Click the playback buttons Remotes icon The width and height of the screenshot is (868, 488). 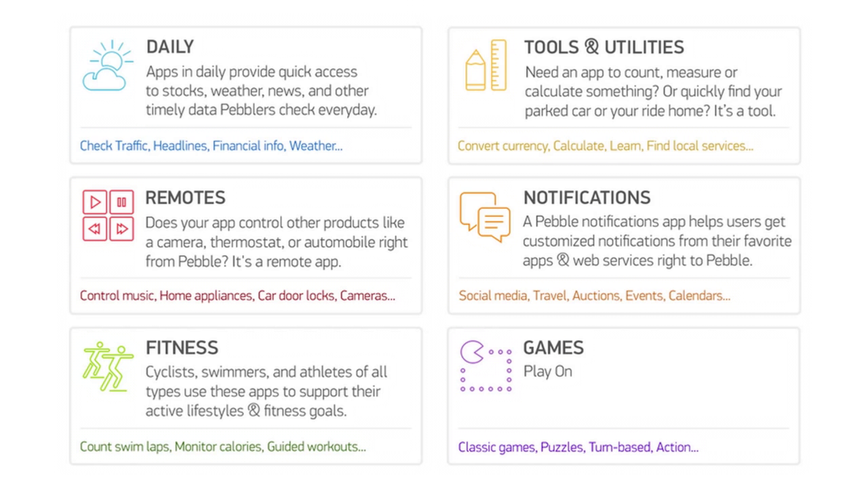pos(108,216)
